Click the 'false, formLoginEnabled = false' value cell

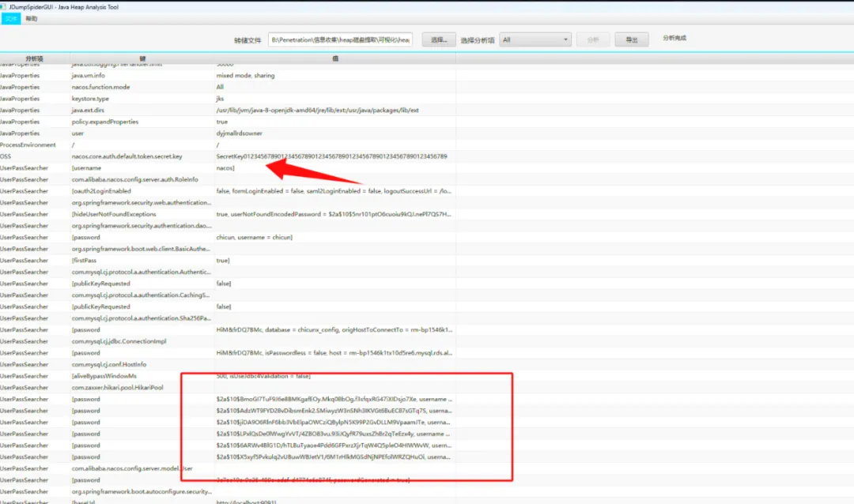click(334, 191)
